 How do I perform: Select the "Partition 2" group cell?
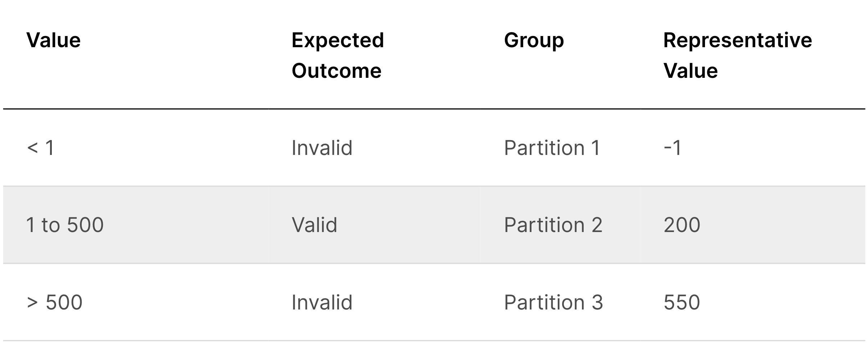553,225
